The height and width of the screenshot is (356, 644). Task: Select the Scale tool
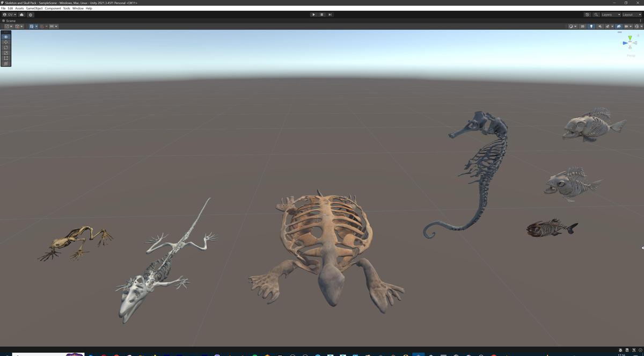(x=5, y=52)
